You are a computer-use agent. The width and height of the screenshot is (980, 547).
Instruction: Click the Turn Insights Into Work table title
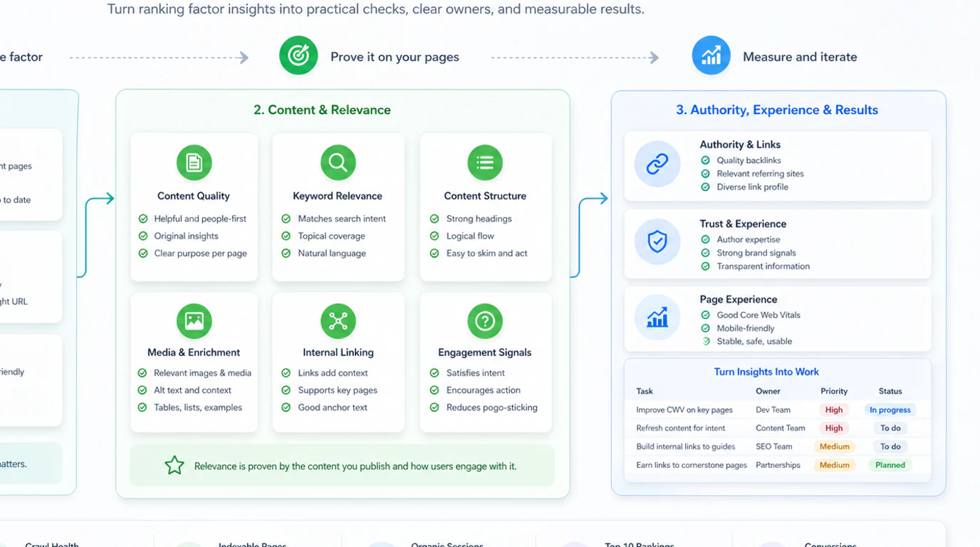tap(766, 372)
